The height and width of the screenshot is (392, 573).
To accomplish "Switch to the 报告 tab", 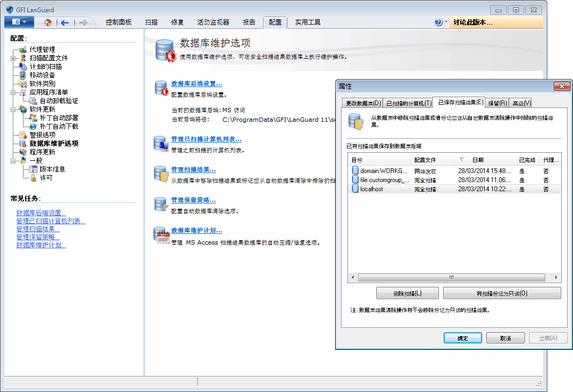I will (249, 22).
